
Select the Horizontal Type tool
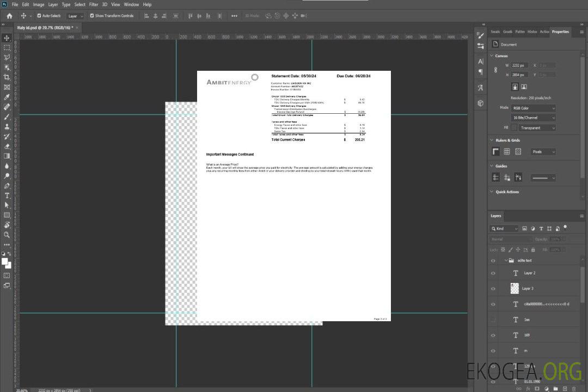tap(7, 195)
